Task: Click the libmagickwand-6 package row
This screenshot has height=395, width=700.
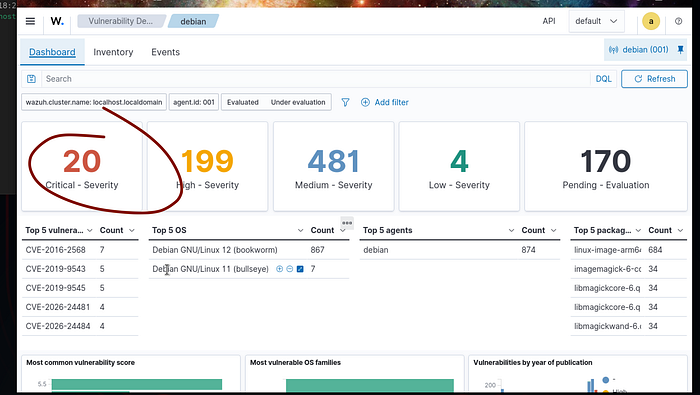Action: (x=629, y=326)
